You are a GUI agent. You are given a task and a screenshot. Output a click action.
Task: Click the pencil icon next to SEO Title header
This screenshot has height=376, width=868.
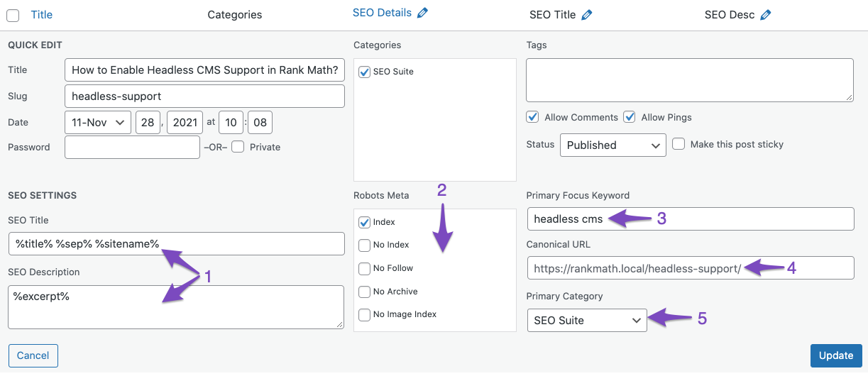tap(586, 15)
